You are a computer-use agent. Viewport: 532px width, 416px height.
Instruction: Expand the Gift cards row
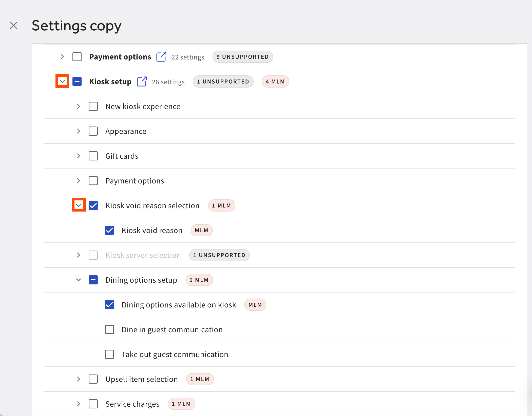(x=79, y=156)
